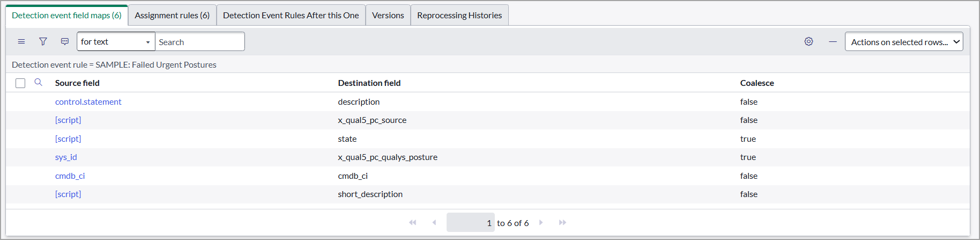
Task: Click the list Search input box
Action: click(199, 41)
